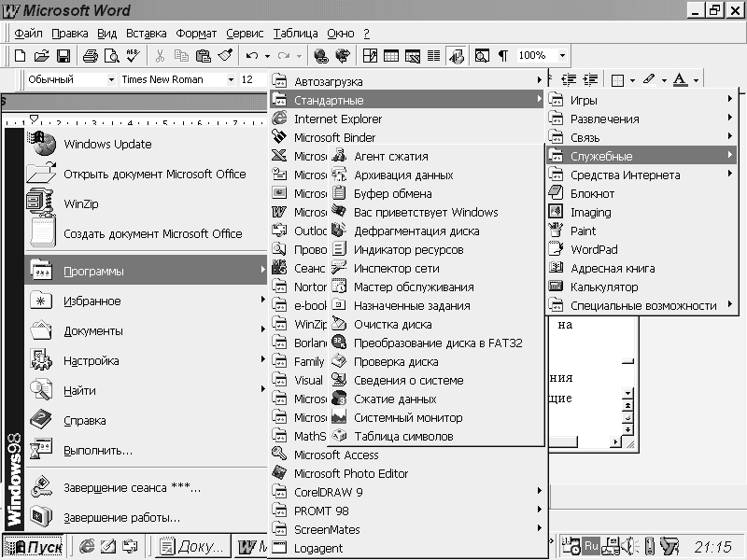Image resolution: width=747 pixels, height=560 pixels.
Task: Open the zoom 100% dropdown arrow
Action: [x=562, y=56]
